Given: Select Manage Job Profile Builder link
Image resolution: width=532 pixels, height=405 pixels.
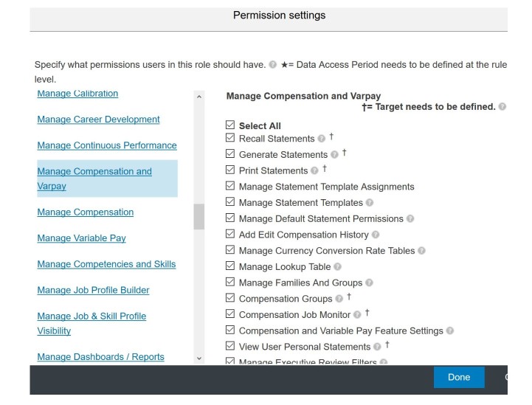Looking at the screenshot, I should [93, 290].
